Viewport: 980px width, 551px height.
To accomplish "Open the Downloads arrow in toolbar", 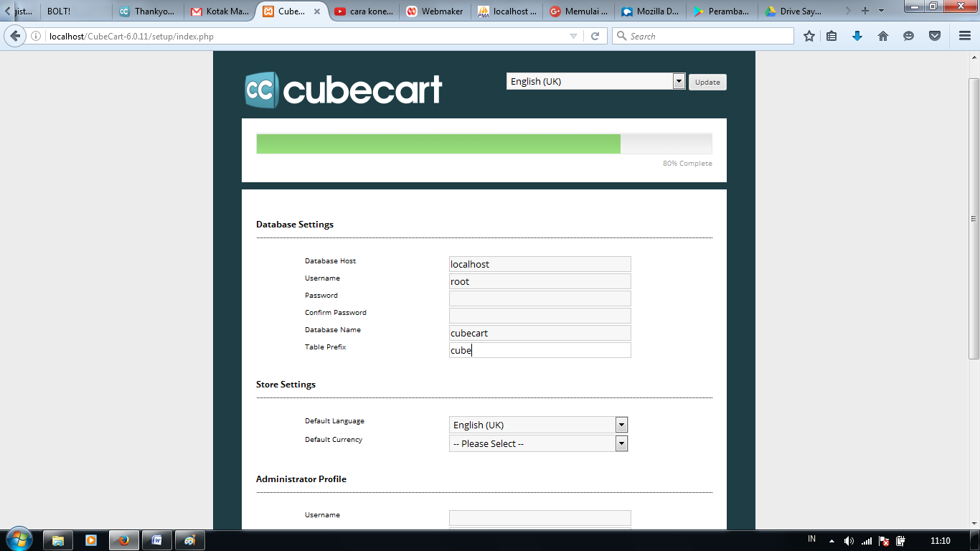I will click(857, 35).
